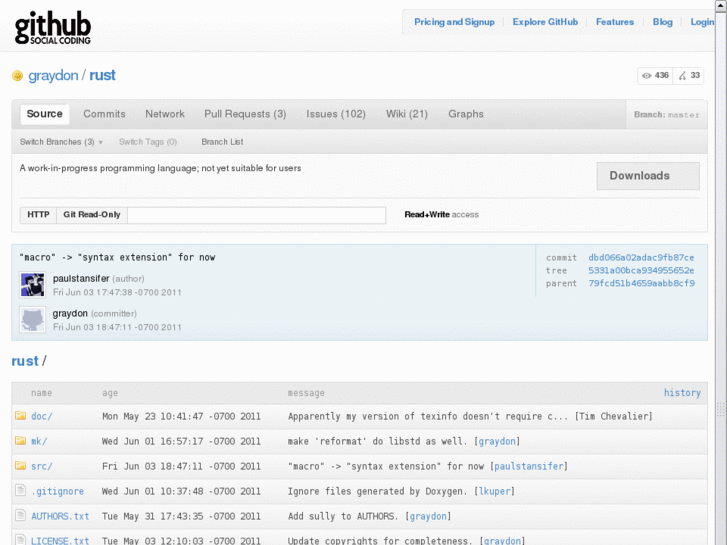Click the AUTHORS.txt file icon

[x=20, y=516]
